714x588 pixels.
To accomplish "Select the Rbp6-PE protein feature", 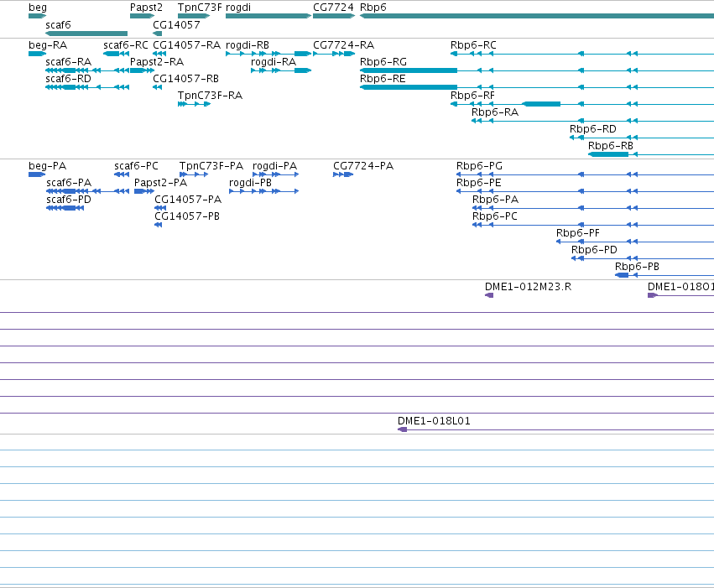I will (585, 191).
